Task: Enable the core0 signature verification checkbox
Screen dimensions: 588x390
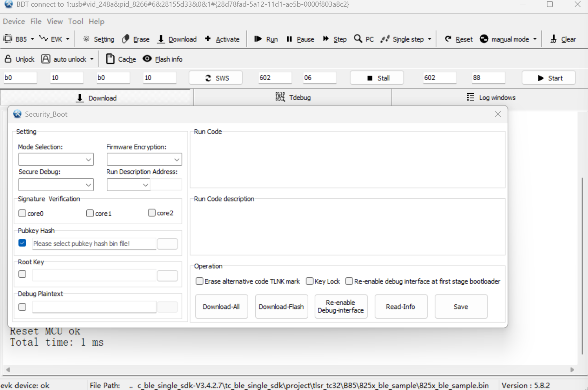Action: [x=22, y=213]
